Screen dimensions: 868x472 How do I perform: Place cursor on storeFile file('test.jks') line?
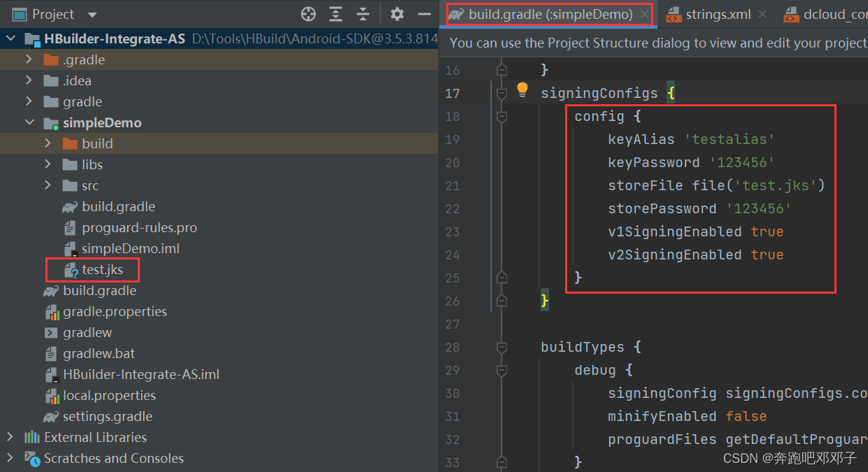point(716,185)
